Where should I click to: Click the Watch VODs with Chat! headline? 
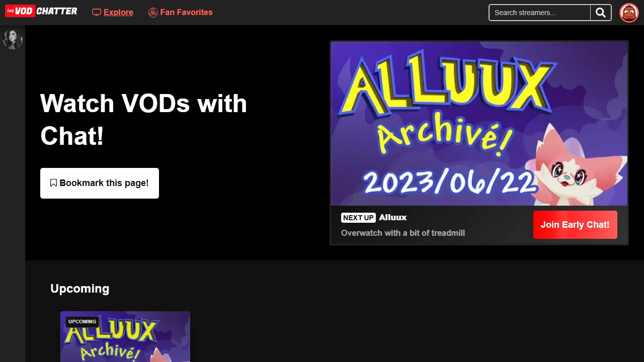(x=143, y=120)
